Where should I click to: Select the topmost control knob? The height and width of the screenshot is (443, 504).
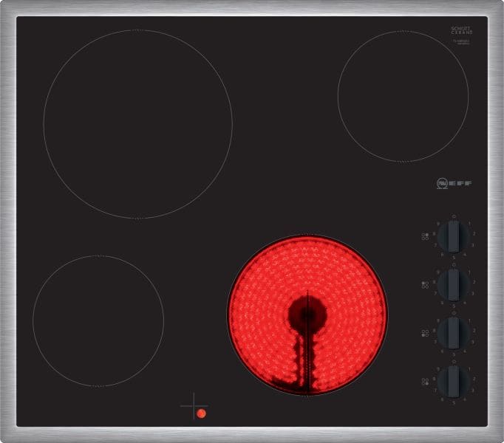coord(454,236)
